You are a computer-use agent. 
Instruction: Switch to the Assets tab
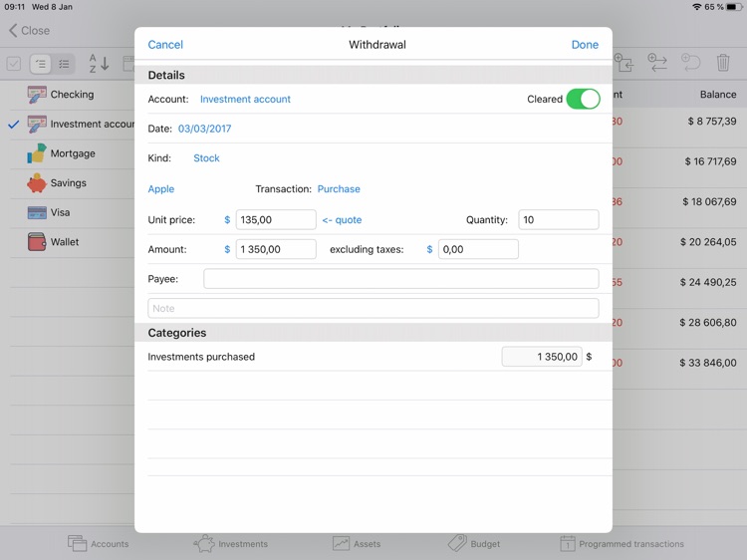coord(357,543)
